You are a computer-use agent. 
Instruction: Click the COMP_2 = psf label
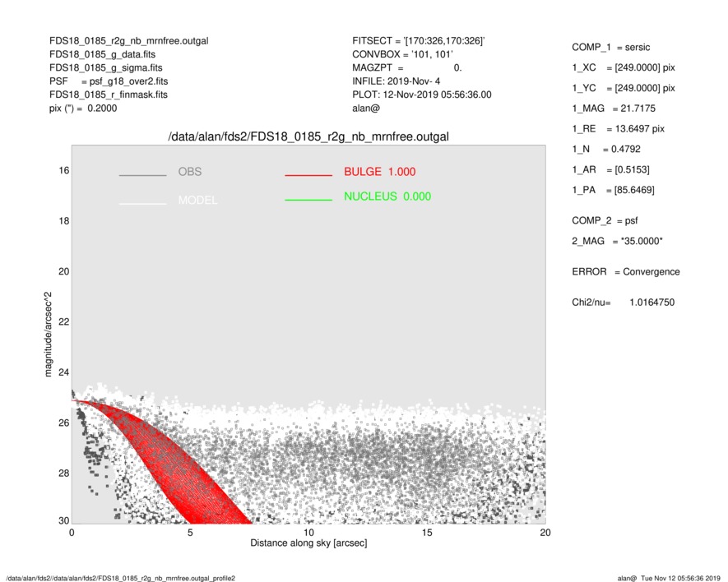click(605, 221)
